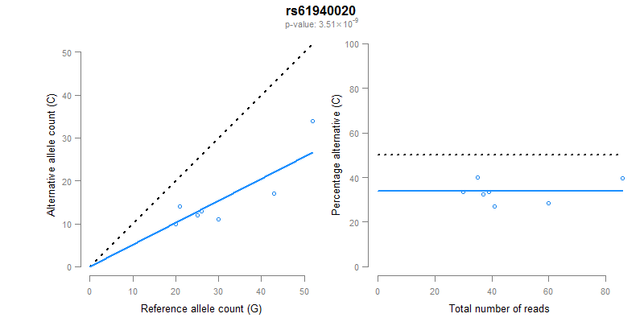Click the rightmost data point in right plot

click(x=622, y=178)
